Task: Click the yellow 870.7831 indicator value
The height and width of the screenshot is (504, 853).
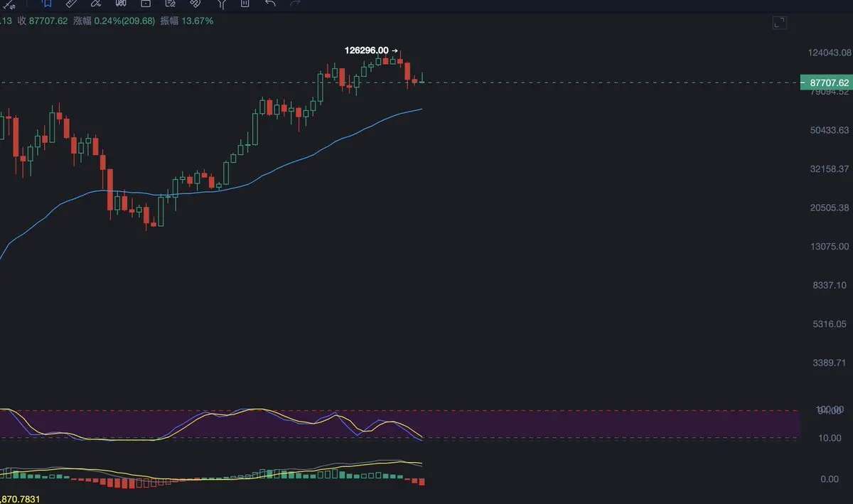Action: click(20, 500)
